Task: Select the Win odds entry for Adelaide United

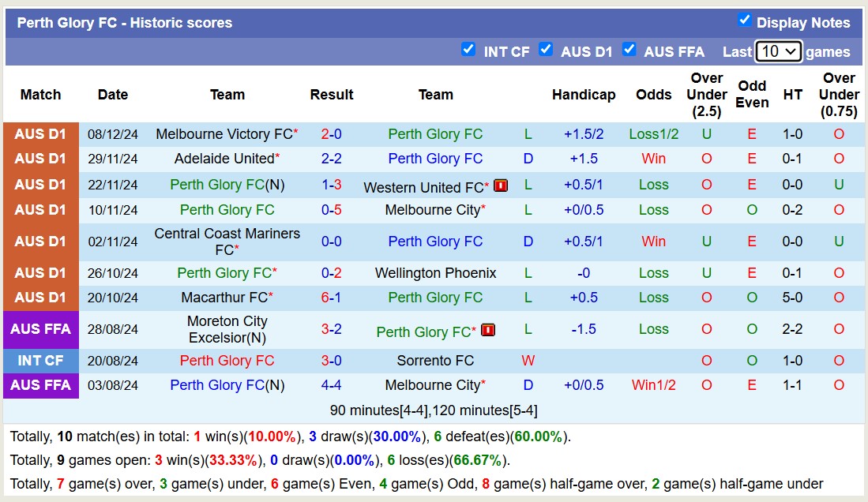Action: 654,159
